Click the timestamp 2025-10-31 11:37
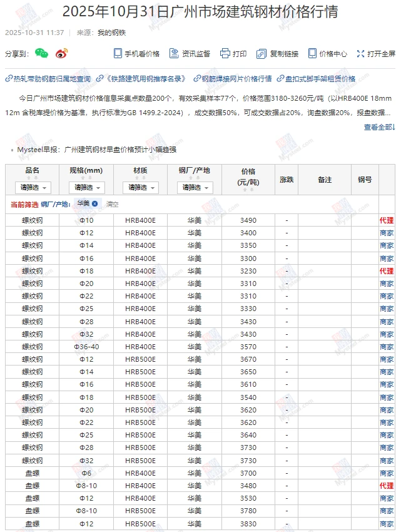 pos(34,33)
